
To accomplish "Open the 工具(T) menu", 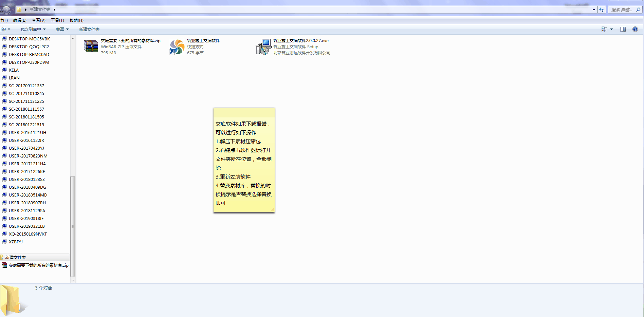I will (x=57, y=20).
